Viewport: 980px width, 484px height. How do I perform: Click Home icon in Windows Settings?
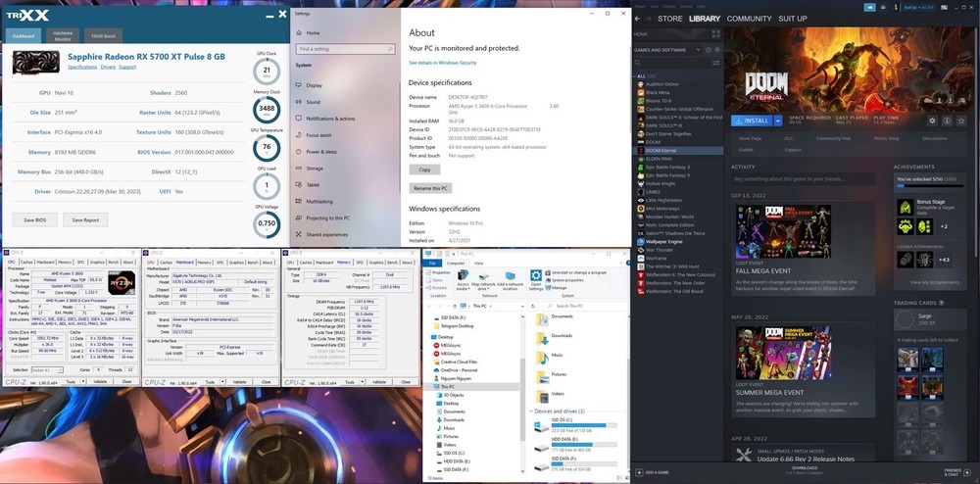[299, 33]
